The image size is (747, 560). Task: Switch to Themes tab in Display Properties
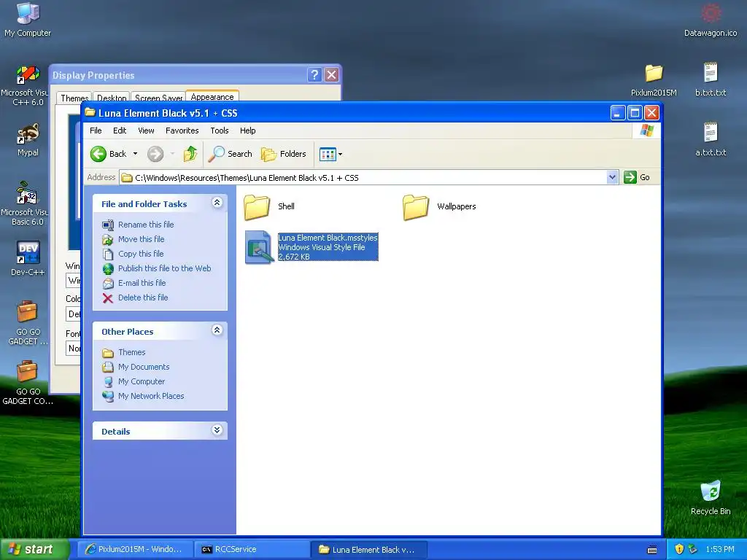coord(74,98)
